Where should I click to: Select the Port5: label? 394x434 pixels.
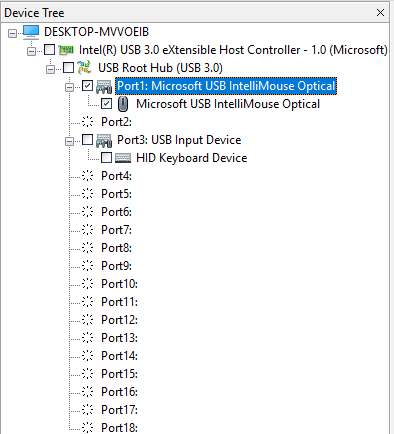pyautogui.click(x=116, y=194)
